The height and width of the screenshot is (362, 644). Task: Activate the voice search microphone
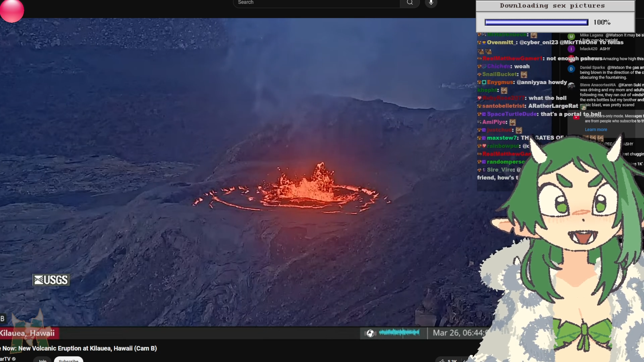431,3
